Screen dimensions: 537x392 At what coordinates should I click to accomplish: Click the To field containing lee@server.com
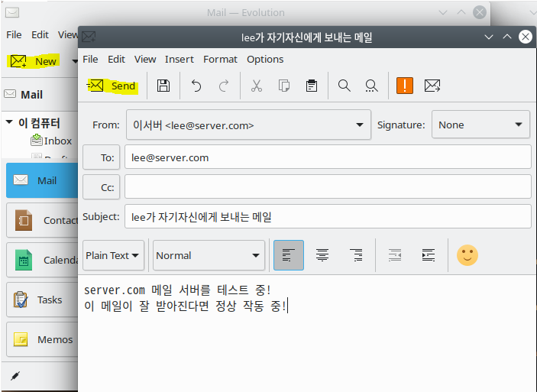[x=328, y=157]
